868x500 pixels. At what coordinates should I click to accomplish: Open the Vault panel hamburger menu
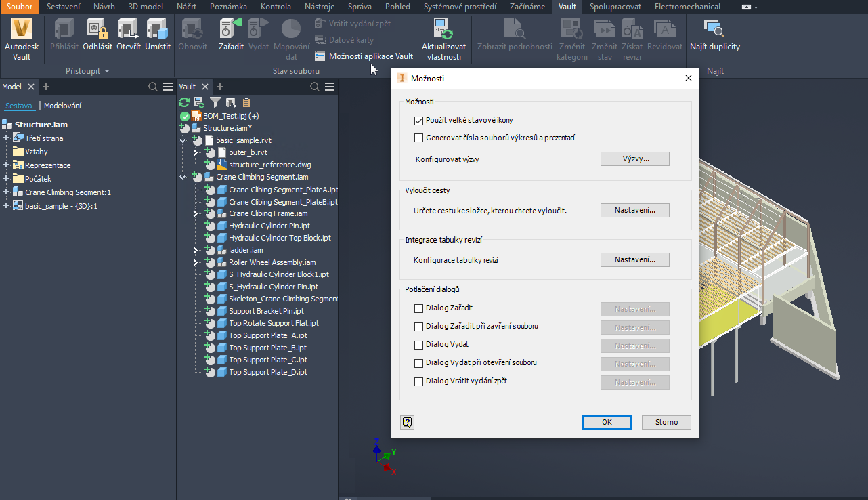[x=330, y=87]
